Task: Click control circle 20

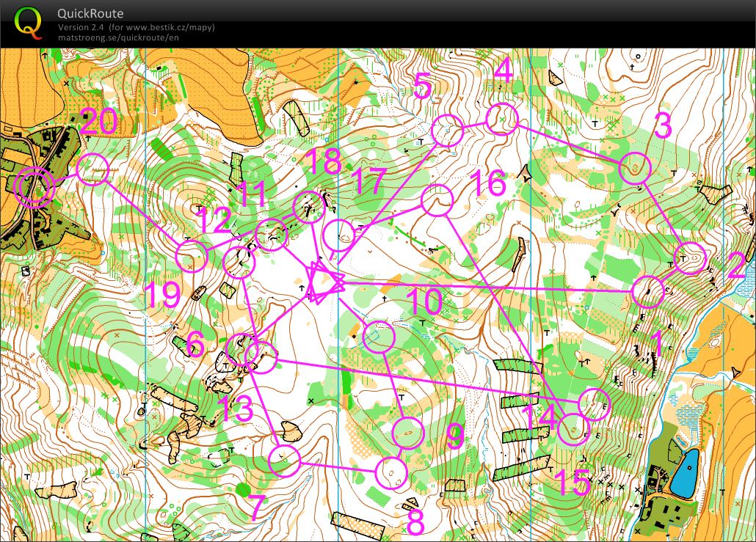Action: 93,169
